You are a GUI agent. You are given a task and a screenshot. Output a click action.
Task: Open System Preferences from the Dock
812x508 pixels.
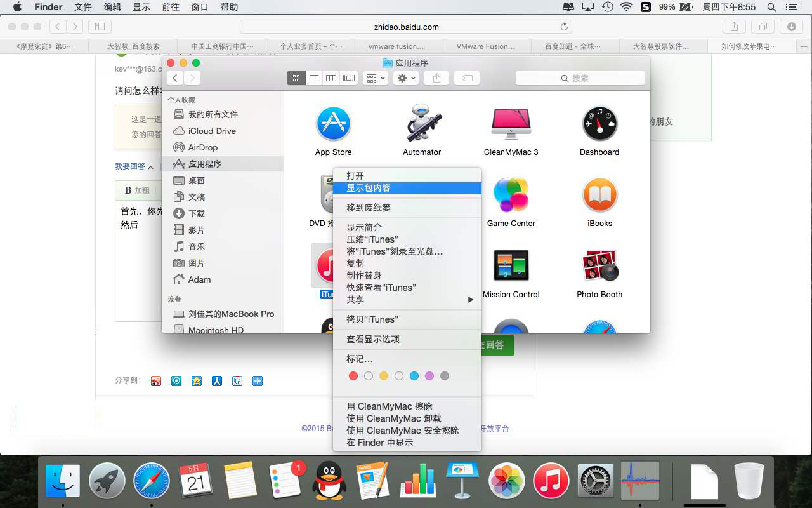tap(595, 481)
